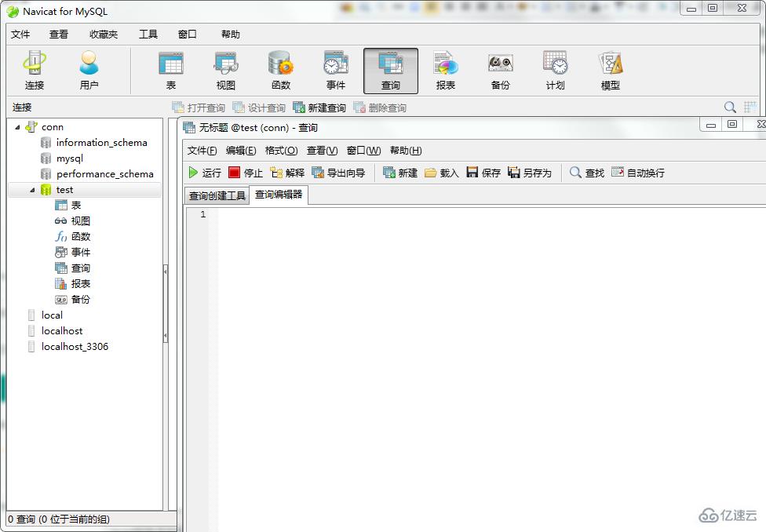The image size is (766, 532).
Task: Open the 表 (Tables) icon in toolbar
Action: click(171, 69)
